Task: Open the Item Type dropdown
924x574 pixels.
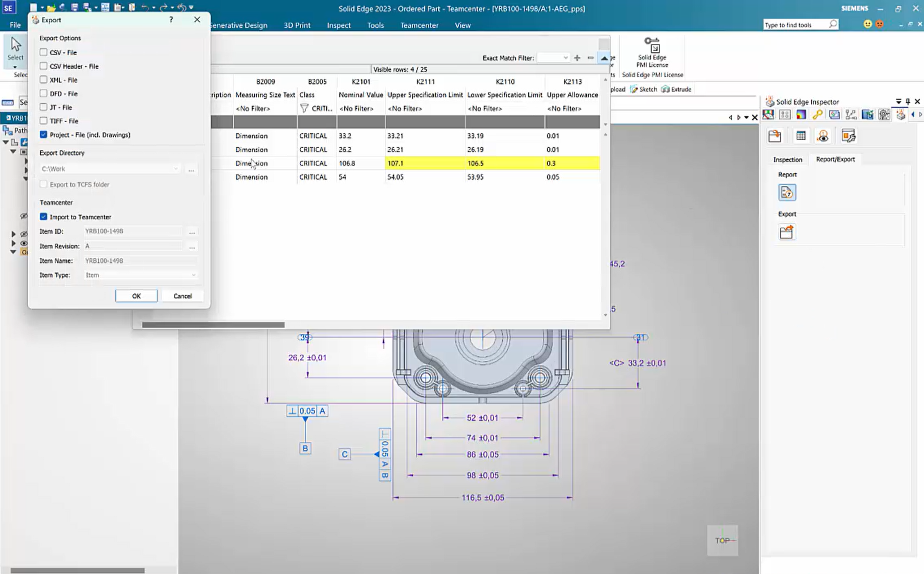Action: coord(193,275)
